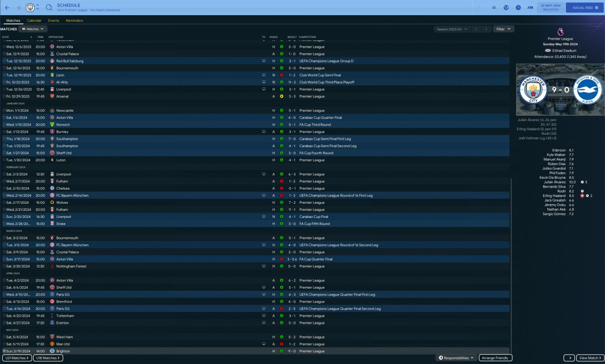Click Erling Haaland in the ratings list
This screenshot has width=605, height=364.
click(554, 196)
